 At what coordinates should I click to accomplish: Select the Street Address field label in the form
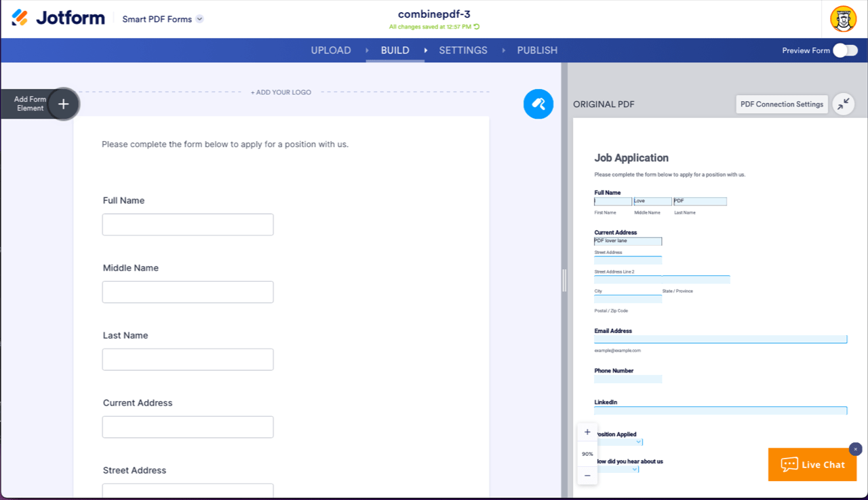coord(134,470)
